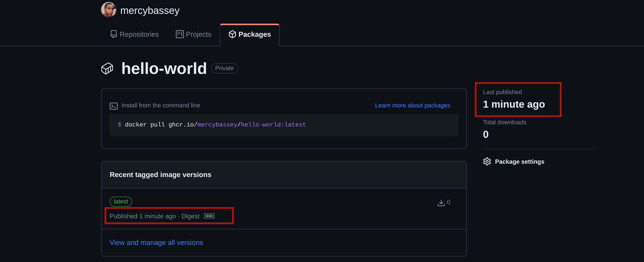The width and height of the screenshot is (644, 262).
Task: Open View and manage all versions
Action: pos(156,242)
